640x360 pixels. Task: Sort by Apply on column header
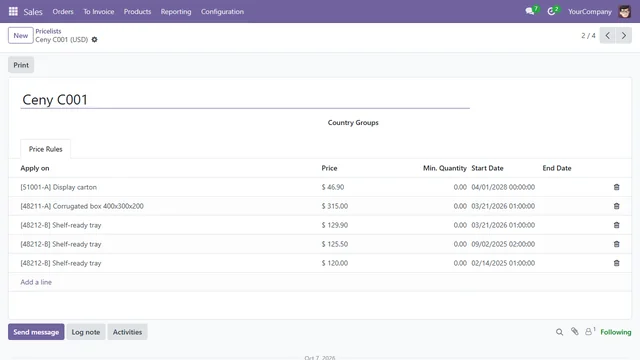(35, 168)
